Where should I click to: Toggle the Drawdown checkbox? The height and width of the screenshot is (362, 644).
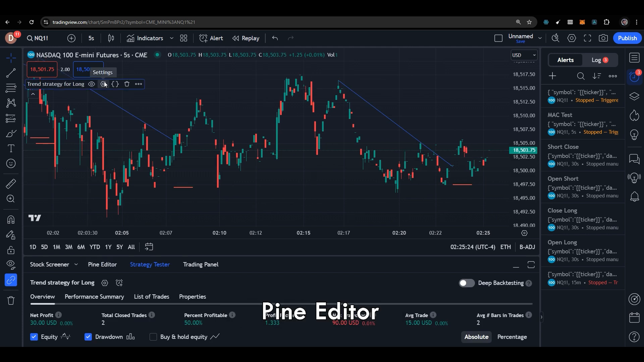pos(88,337)
